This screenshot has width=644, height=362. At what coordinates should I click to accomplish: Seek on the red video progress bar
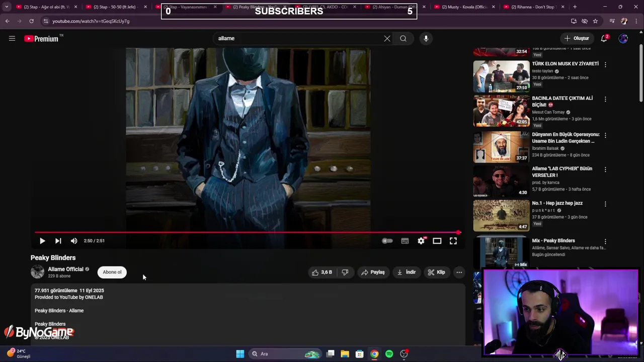(x=247, y=232)
